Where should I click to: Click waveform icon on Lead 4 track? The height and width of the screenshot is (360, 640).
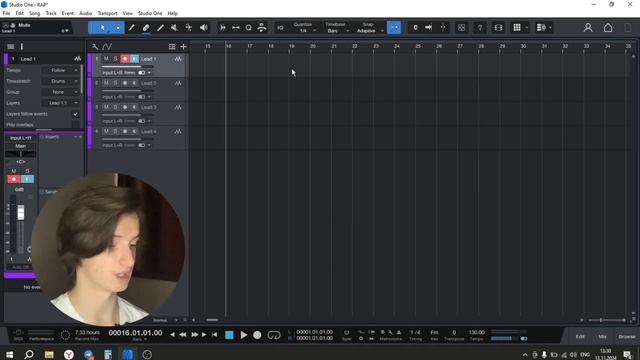pos(178,131)
